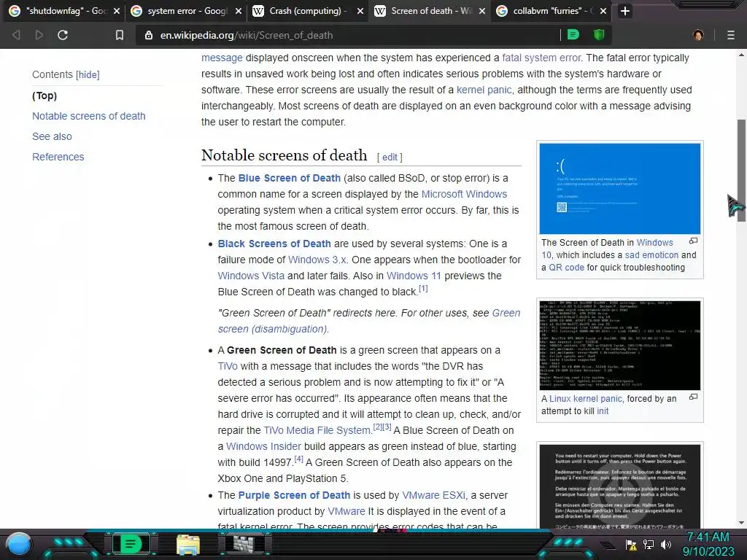Close the "shutdownfag" Google tab
This screenshot has height=560, width=747.
coord(116,11)
